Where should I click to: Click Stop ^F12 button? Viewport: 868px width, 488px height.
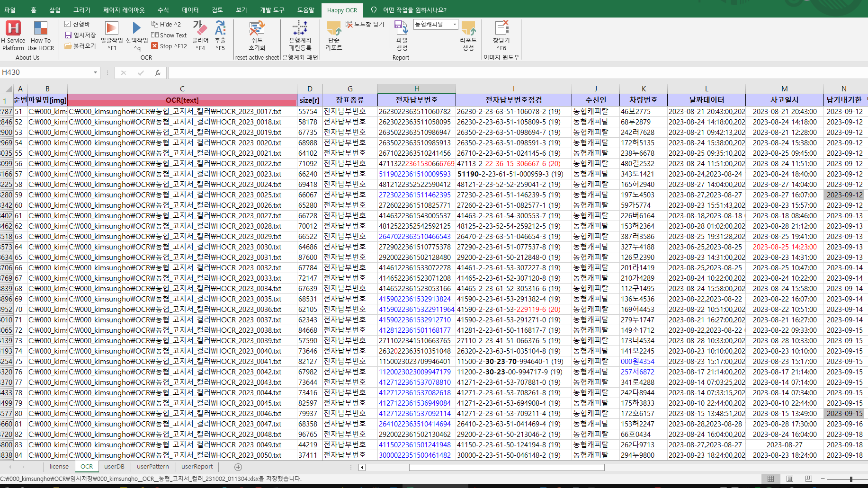169,46
